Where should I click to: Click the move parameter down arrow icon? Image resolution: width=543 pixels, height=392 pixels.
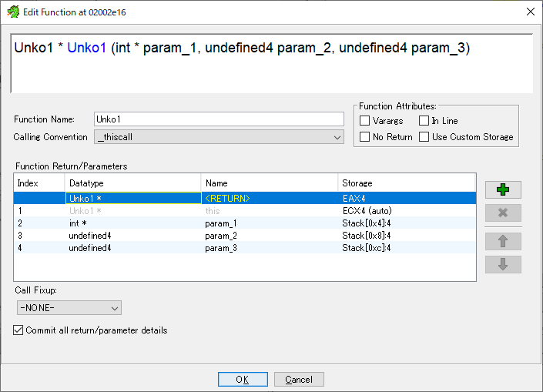pos(503,265)
